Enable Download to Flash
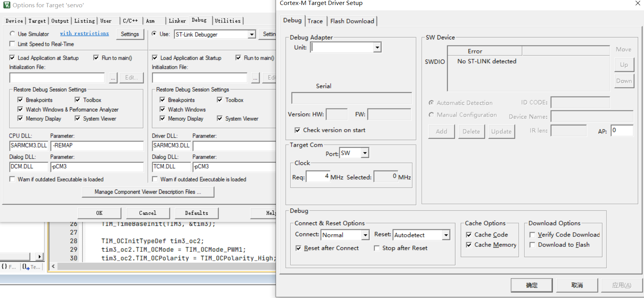Screen dimensions: 644x298 (x=533, y=245)
